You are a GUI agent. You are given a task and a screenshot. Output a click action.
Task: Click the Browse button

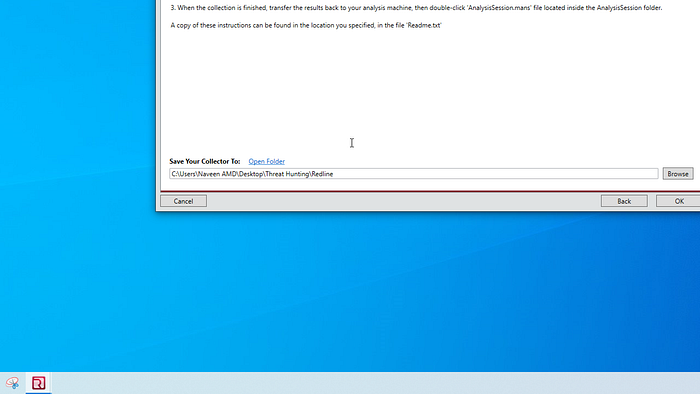[x=678, y=174]
